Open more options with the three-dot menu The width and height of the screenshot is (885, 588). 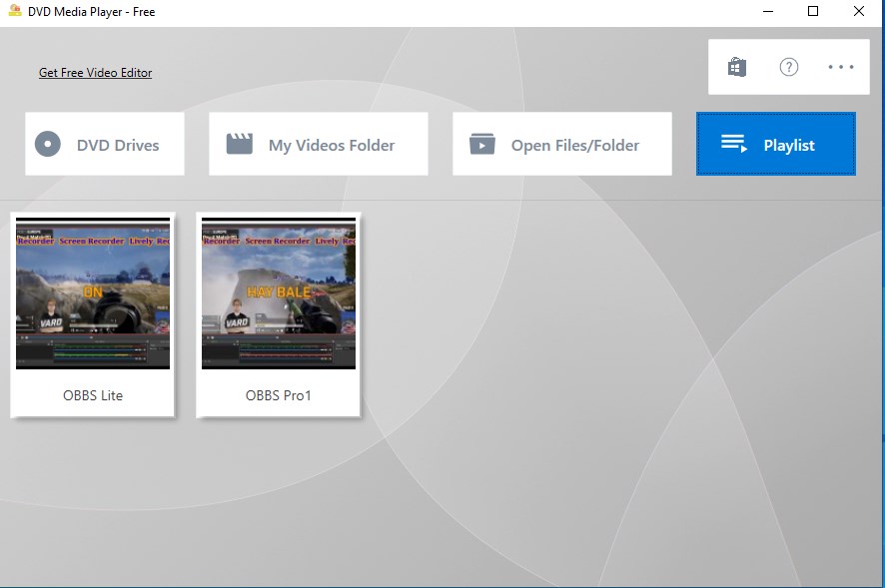[x=841, y=67]
